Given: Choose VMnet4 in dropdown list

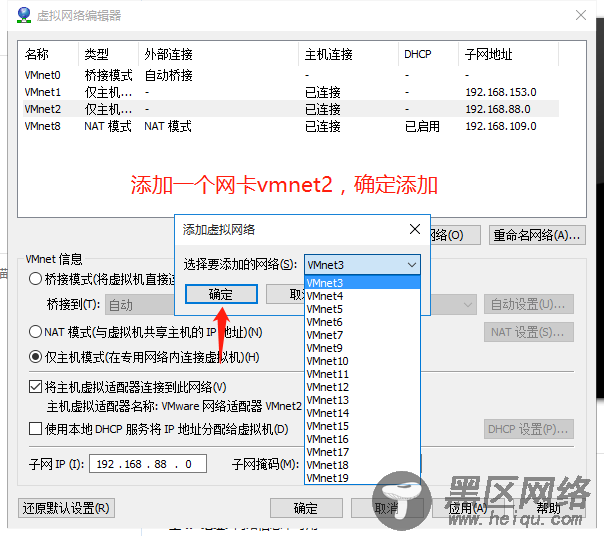Looking at the screenshot, I should [x=362, y=296].
